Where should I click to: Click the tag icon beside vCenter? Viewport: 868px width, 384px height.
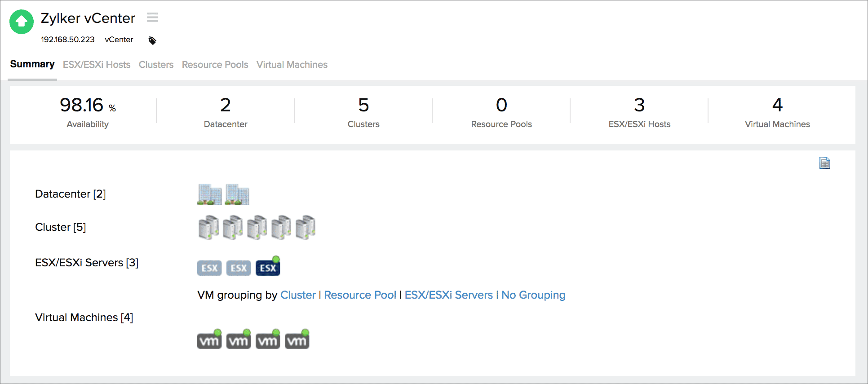coord(152,40)
